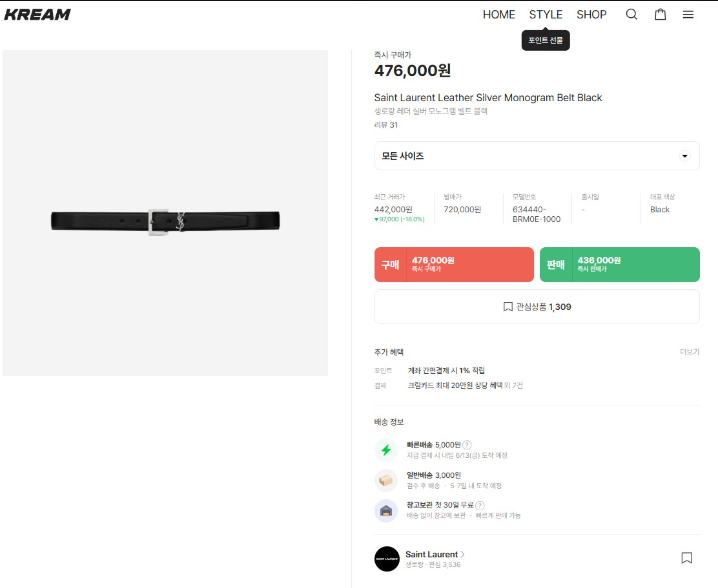Screen dimensions: 718x588
Task: Click the belt product image
Action: tap(165, 222)
